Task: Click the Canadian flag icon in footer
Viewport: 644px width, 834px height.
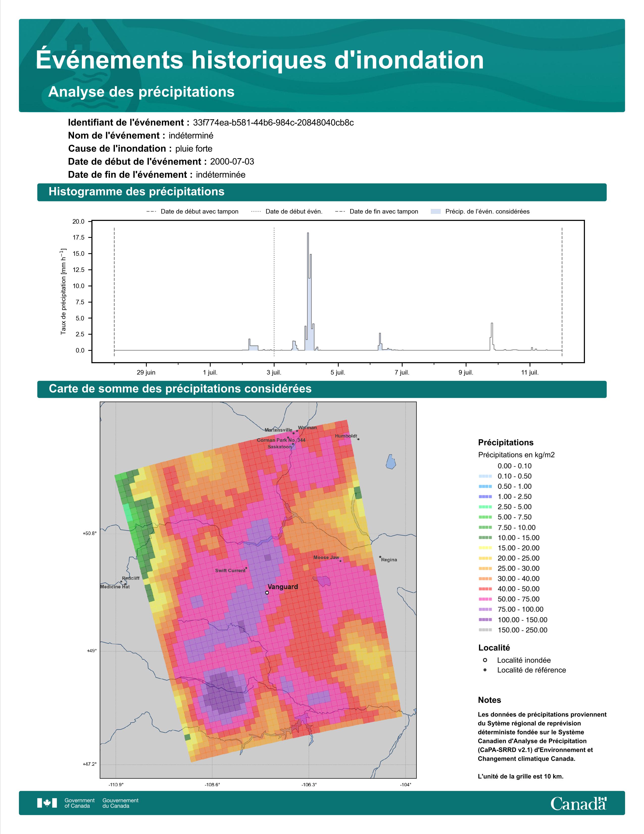Action: pyautogui.click(x=47, y=803)
